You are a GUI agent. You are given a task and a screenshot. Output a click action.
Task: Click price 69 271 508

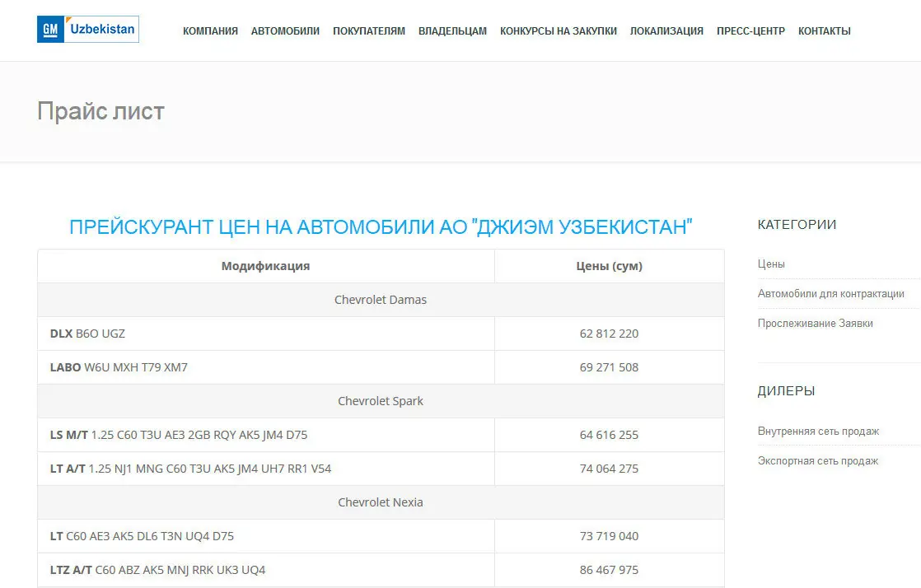point(609,367)
